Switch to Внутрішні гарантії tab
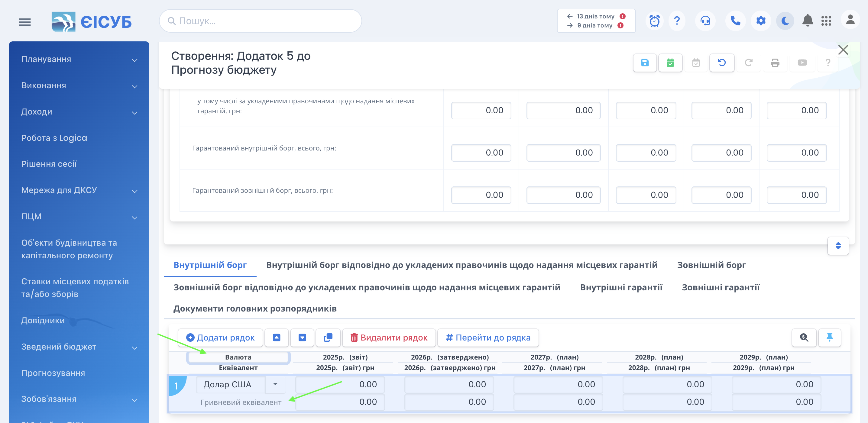 point(621,287)
